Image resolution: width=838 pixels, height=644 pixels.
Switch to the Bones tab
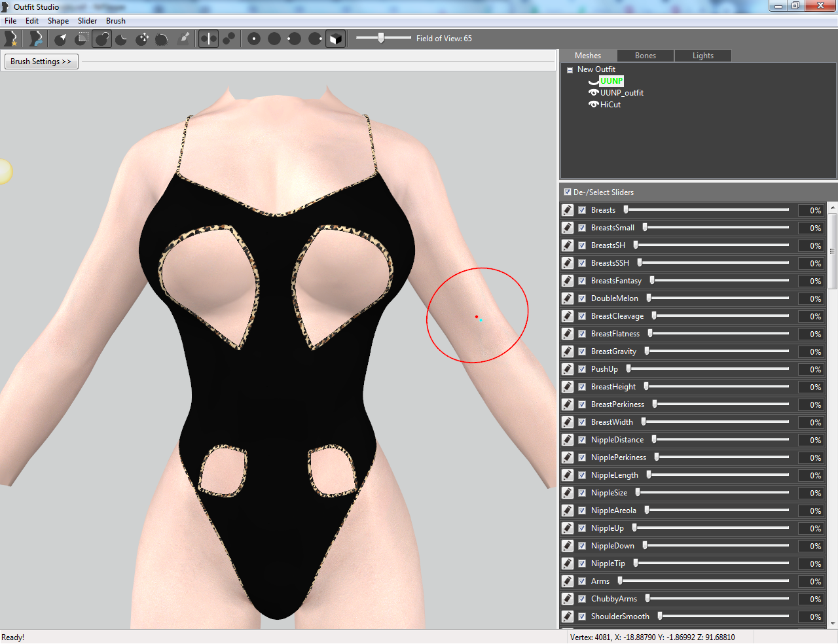pyautogui.click(x=646, y=56)
